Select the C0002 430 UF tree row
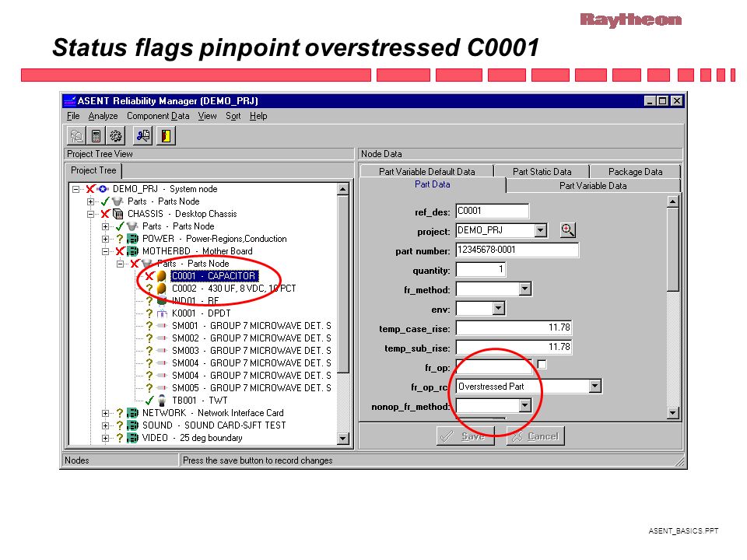 click(233, 289)
